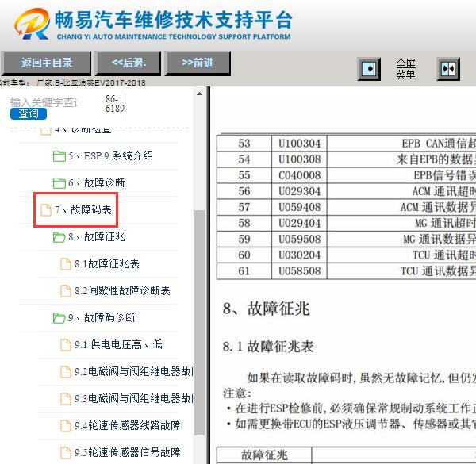Go back with the <<后退 button
The width and height of the screenshot is (476, 464).
(129, 63)
